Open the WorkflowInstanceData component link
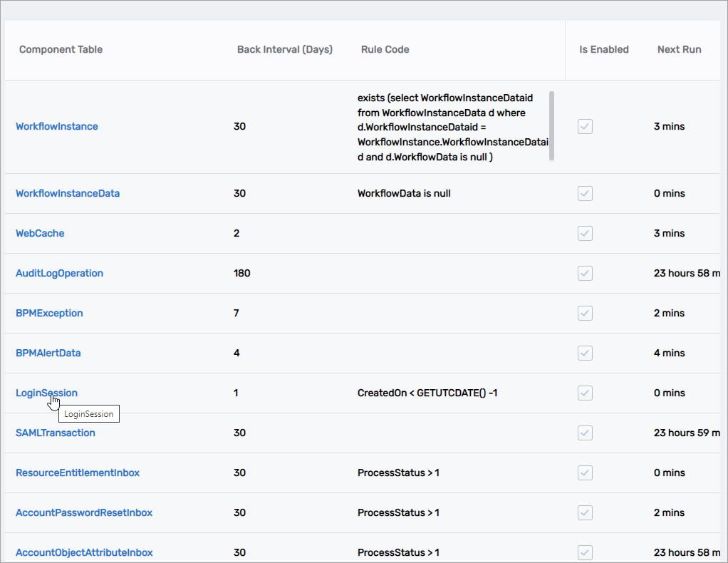 pos(68,193)
